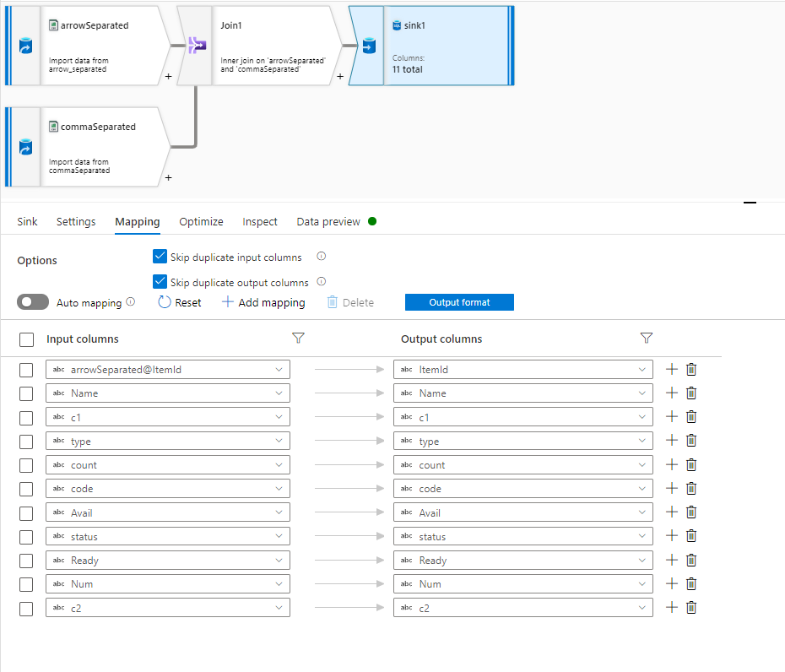Select the sink1 node label
Image resolution: width=785 pixels, height=672 pixels.
414,25
